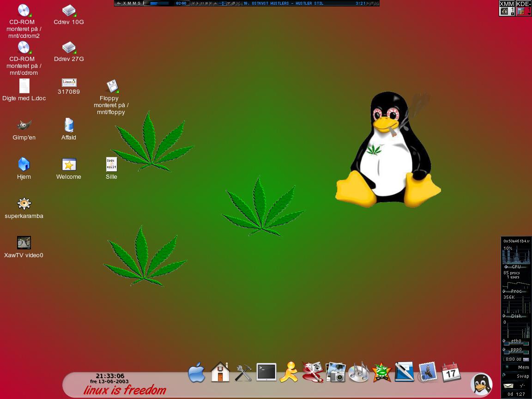Click the XMMS previous track button
This screenshot has width=532, height=399.
pyautogui.click(x=193, y=3)
